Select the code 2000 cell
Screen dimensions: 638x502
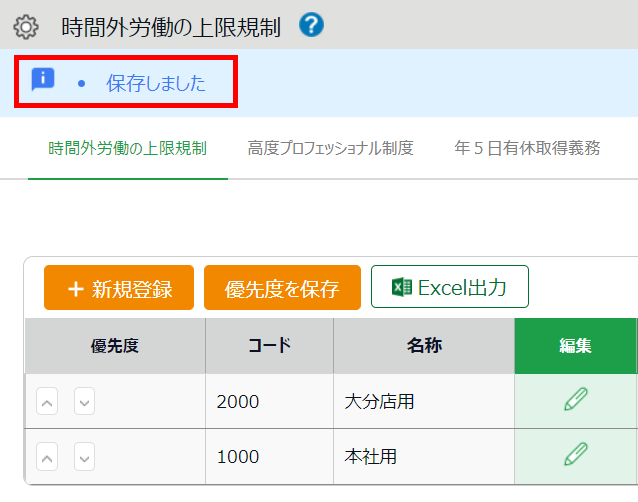pos(238,402)
